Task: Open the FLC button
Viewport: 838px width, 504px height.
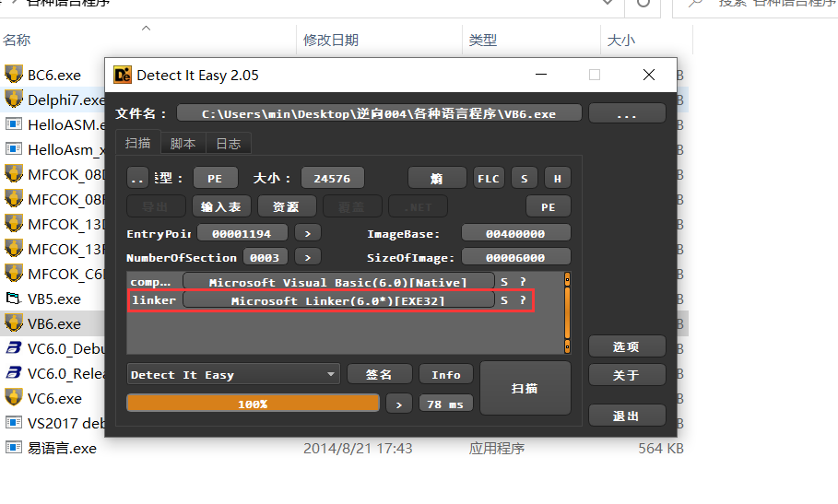Action: coord(489,179)
